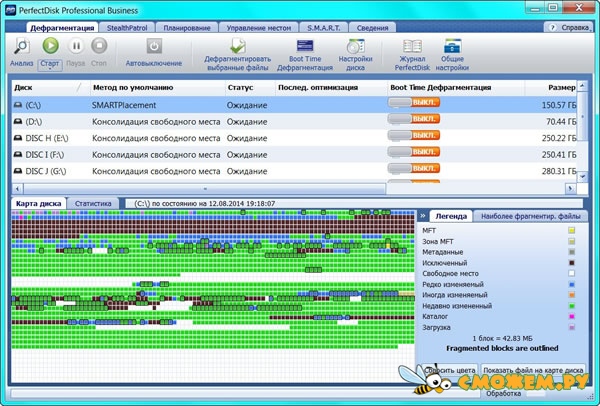This screenshot has width=600, height=406.
Task: Sort by Послед. оптимизация column
Action: (x=331, y=88)
